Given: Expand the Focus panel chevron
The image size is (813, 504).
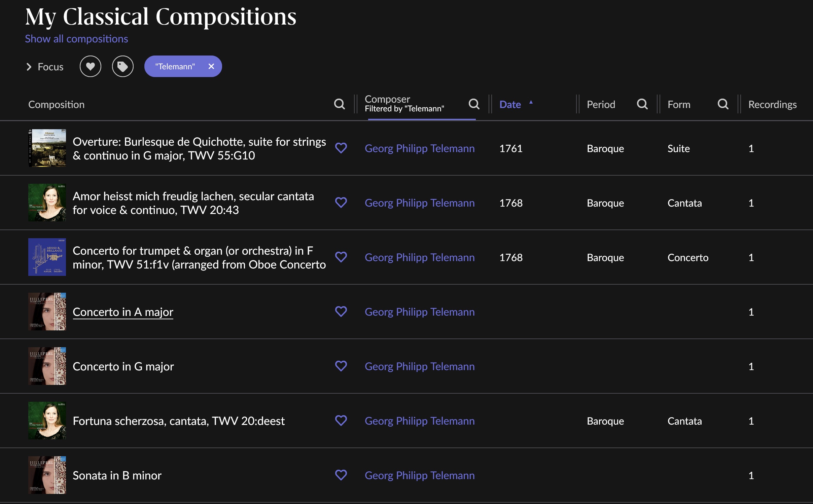Looking at the screenshot, I should pos(29,67).
